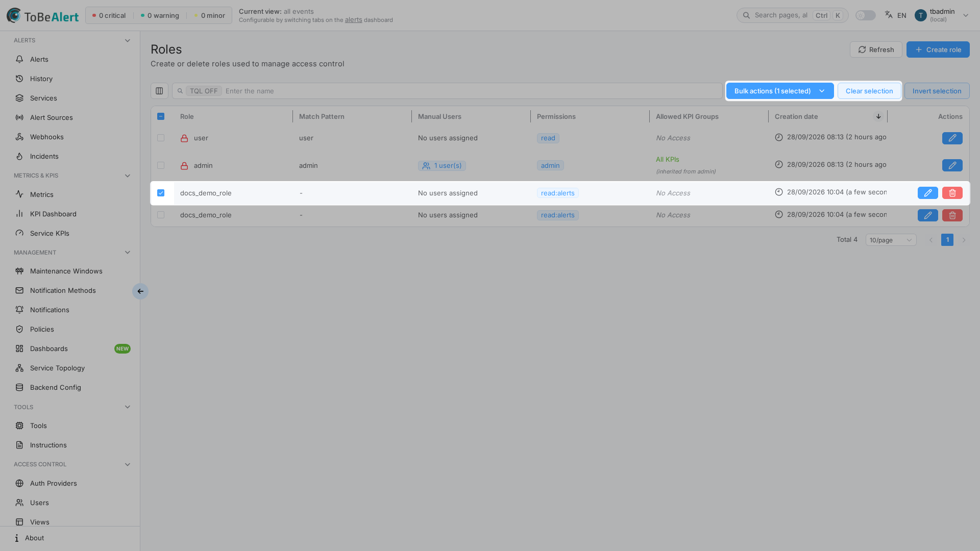Edit the checked docs_demo_role row
Image resolution: width=980 pixels, height=551 pixels.
pyautogui.click(x=927, y=193)
